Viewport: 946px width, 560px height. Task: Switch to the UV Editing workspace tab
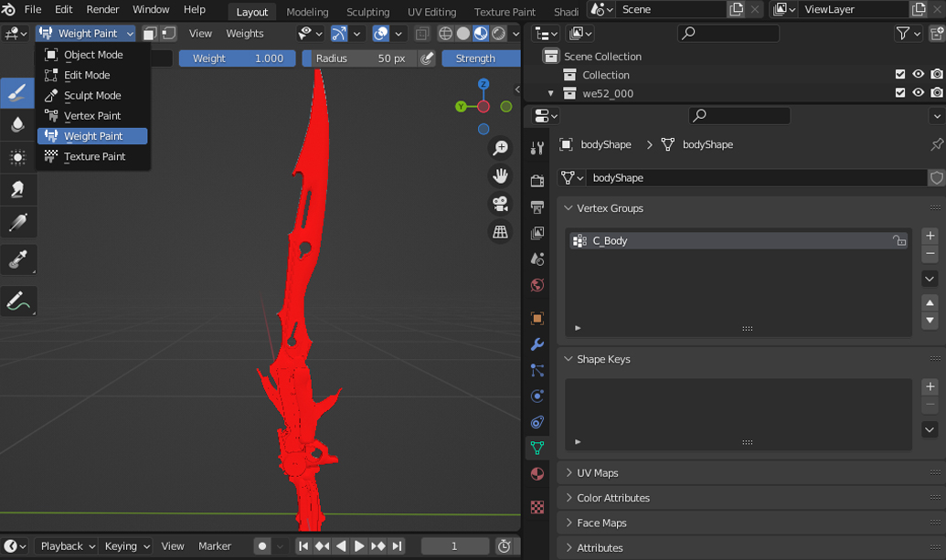pos(431,12)
